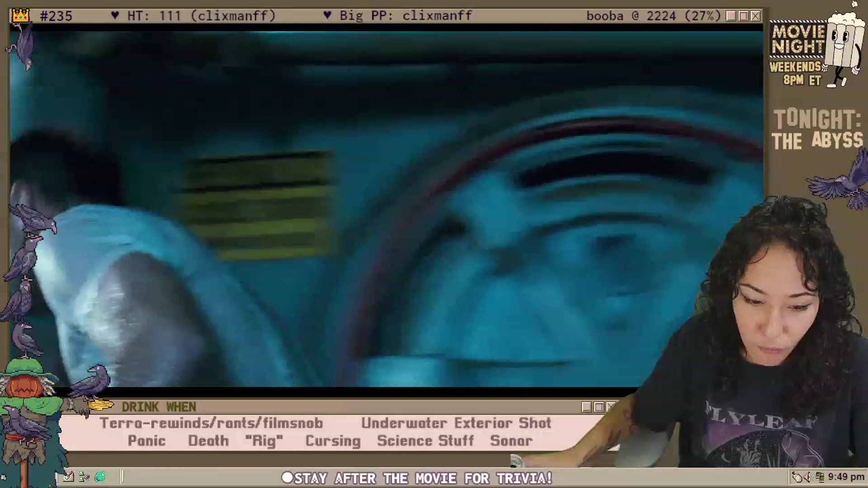Click the Cursing drink rule
This screenshot has width=868, height=488.
[x=333, y=441]
